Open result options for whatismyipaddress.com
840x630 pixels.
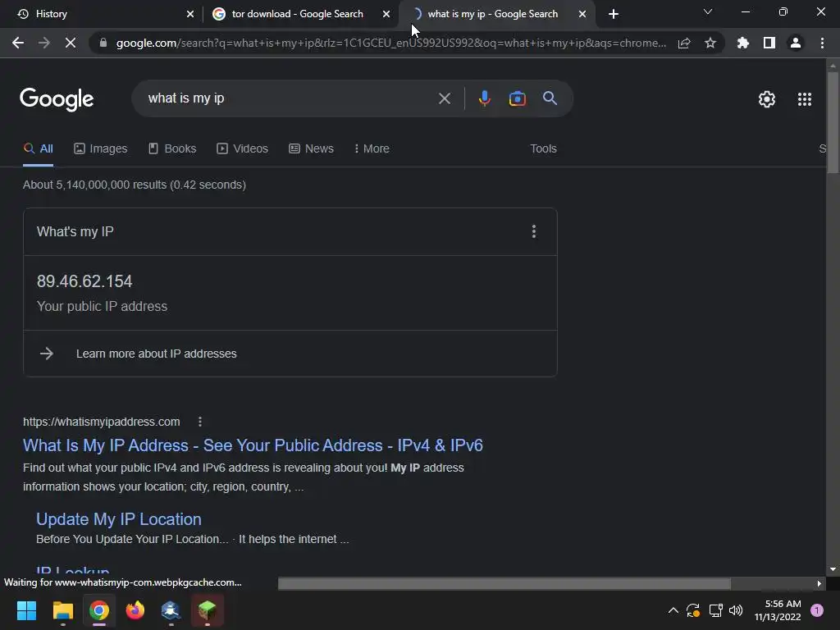(200, 422)
